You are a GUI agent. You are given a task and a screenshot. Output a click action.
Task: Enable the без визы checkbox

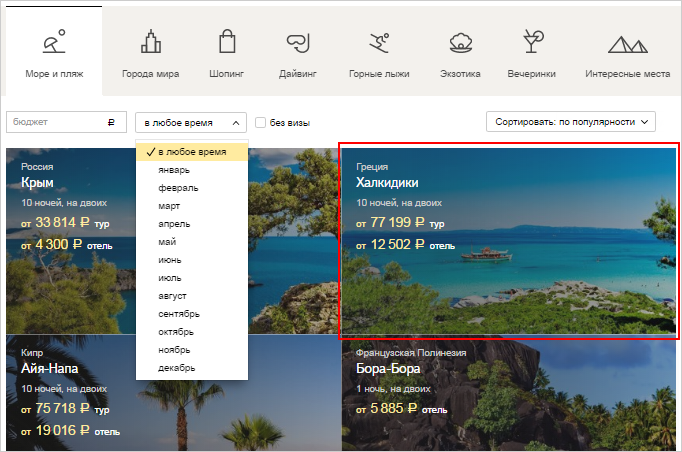coord(260,123)
